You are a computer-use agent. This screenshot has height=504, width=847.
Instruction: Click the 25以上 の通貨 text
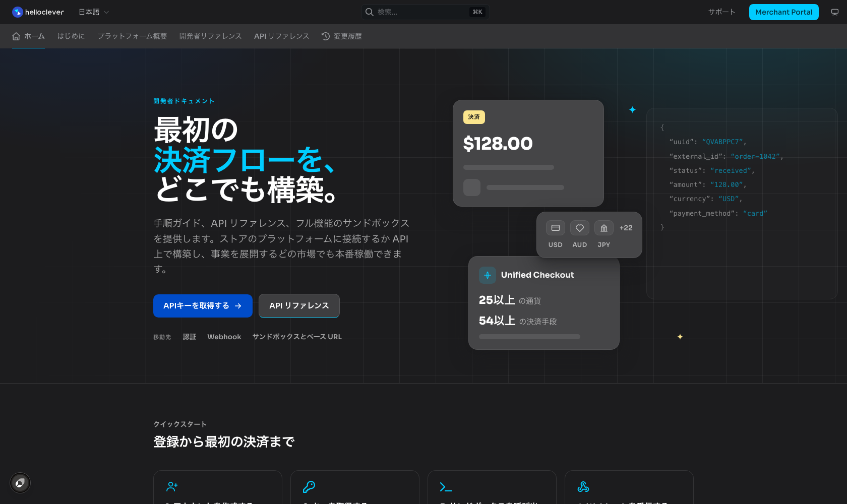point(510,300)
